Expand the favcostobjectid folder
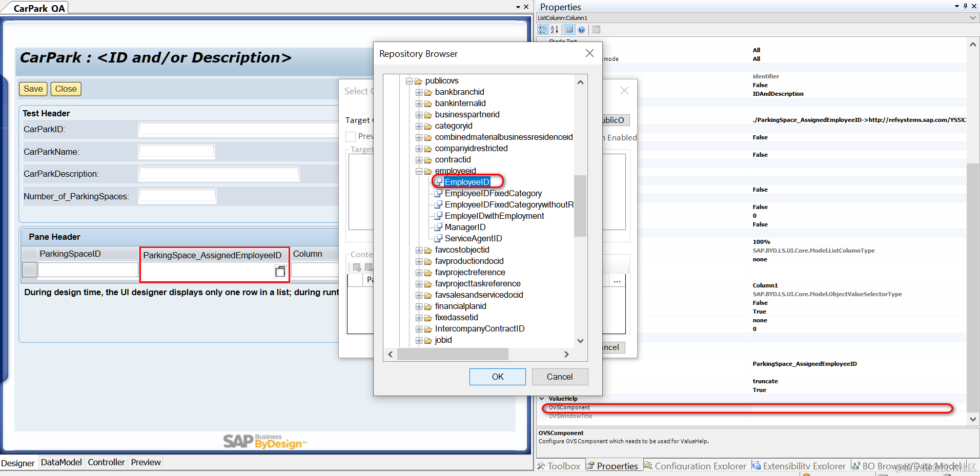This screenshot has height=476, width=980. click(419, 250)
